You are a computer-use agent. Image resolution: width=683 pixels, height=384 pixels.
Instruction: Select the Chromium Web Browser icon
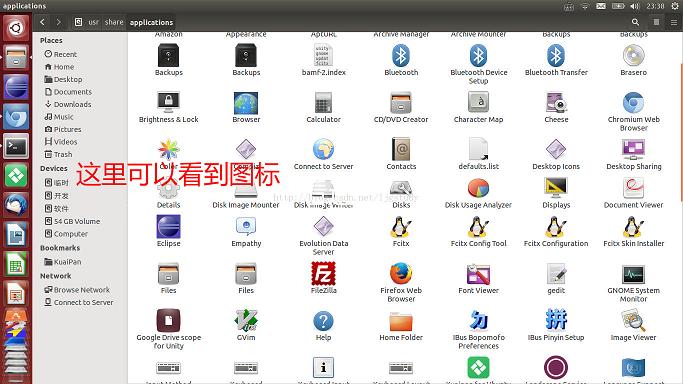[x=633, y=103]
